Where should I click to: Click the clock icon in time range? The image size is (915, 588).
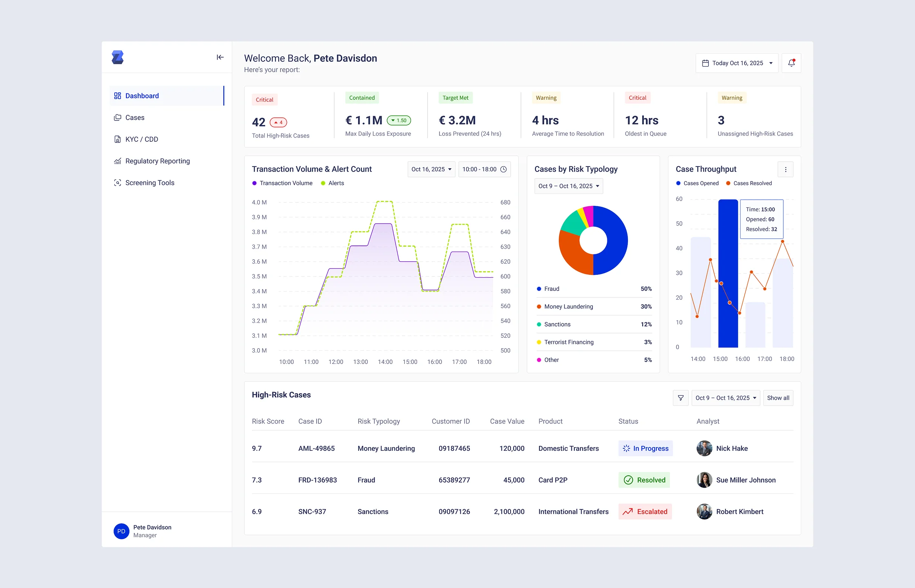(x=504, y=169)
